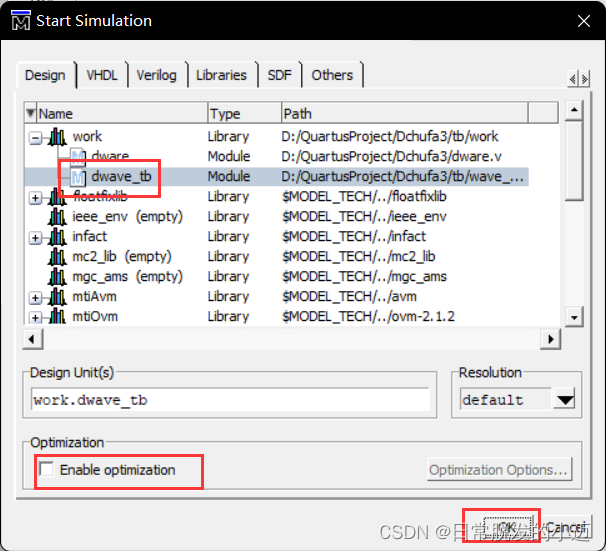606x551 pixels.
Task: Select the ieee_env (empty) row
Action: [276, 217]
